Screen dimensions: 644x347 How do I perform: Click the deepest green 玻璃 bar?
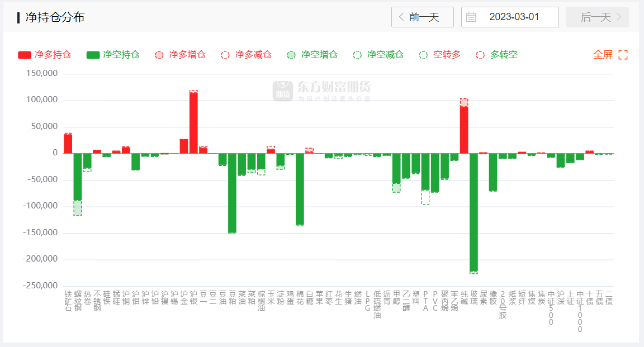coord(473,212)
